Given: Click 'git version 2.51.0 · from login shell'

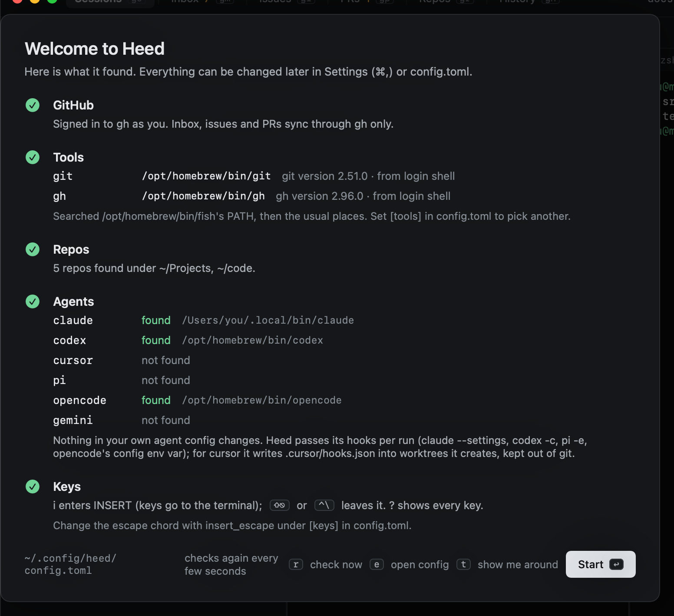Looking at the screenshot, I should (x=368, y=176).
